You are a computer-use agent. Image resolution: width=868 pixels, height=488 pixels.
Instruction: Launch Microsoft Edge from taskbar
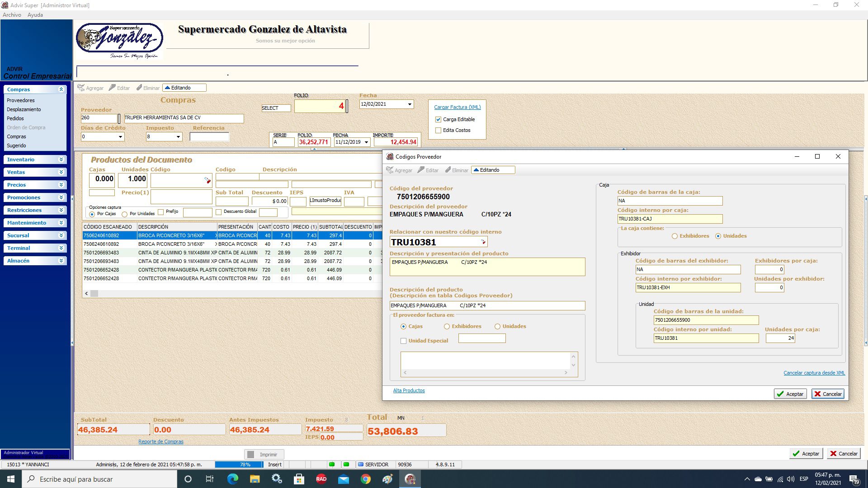[232, 479]
